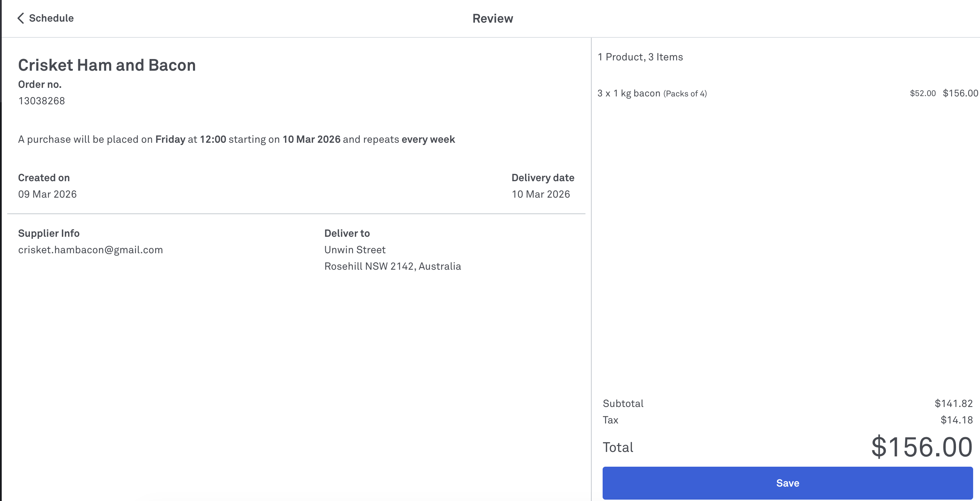The width and height of the screenshot is (980, 501).
Task: Click the Crisket Ham and Bacon heading
Action: point(107,65)
